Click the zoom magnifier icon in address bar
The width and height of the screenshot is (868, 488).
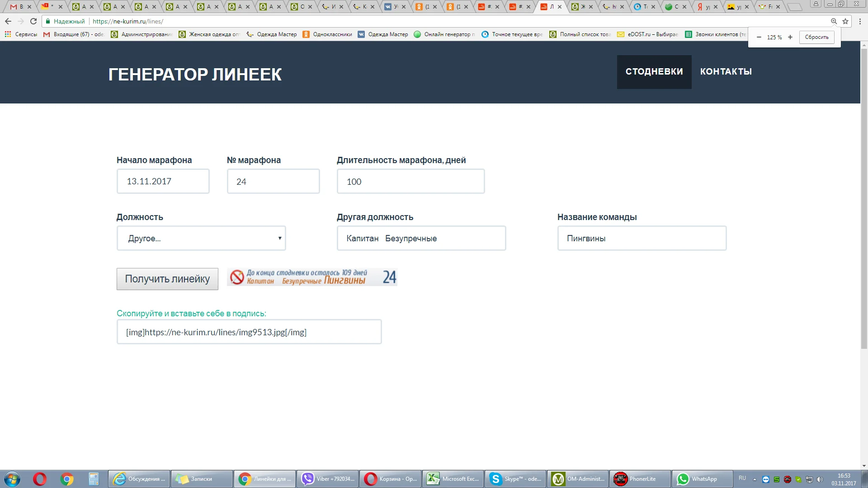tap(834, 21)
